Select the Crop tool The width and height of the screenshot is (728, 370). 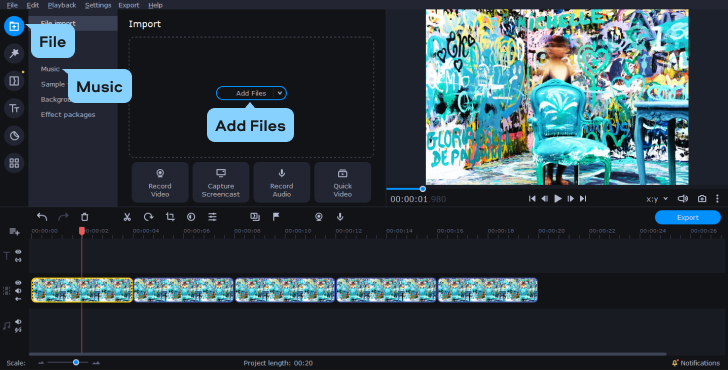[x=170, y=217]
